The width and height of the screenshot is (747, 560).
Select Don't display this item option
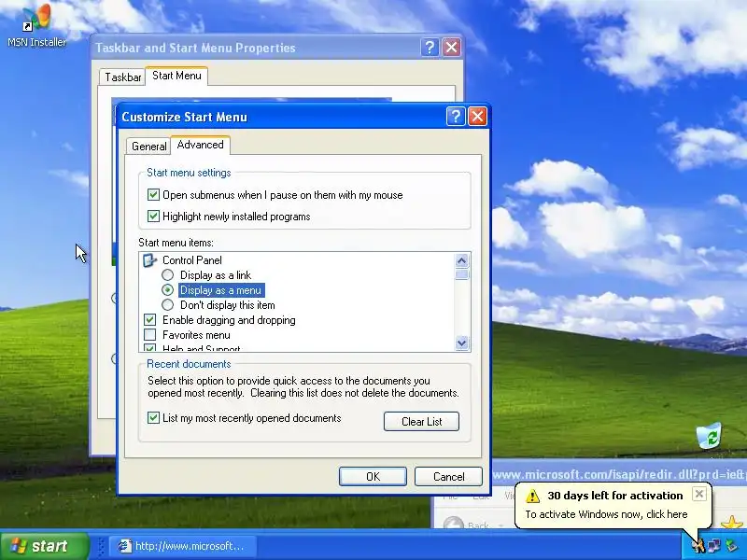coord(168,305)
